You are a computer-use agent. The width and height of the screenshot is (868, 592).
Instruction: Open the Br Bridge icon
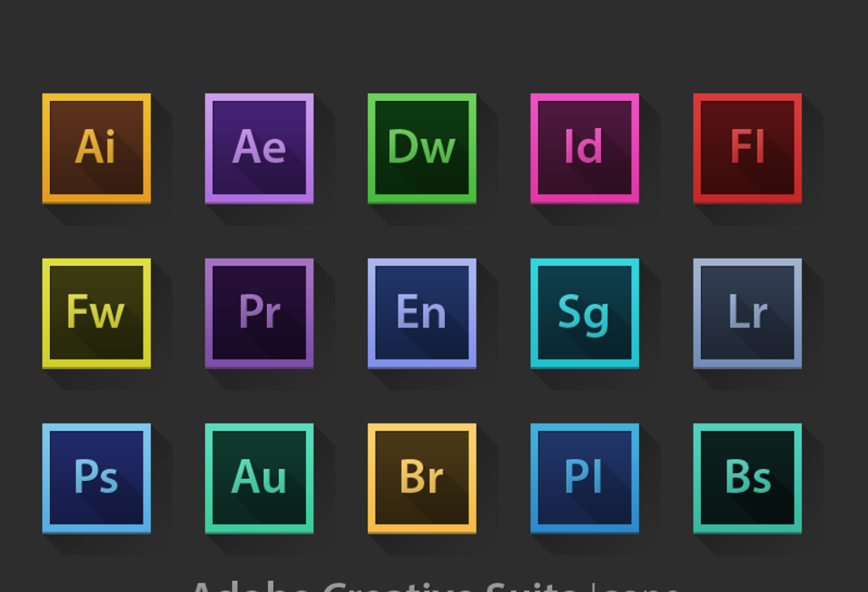(422, 478)
